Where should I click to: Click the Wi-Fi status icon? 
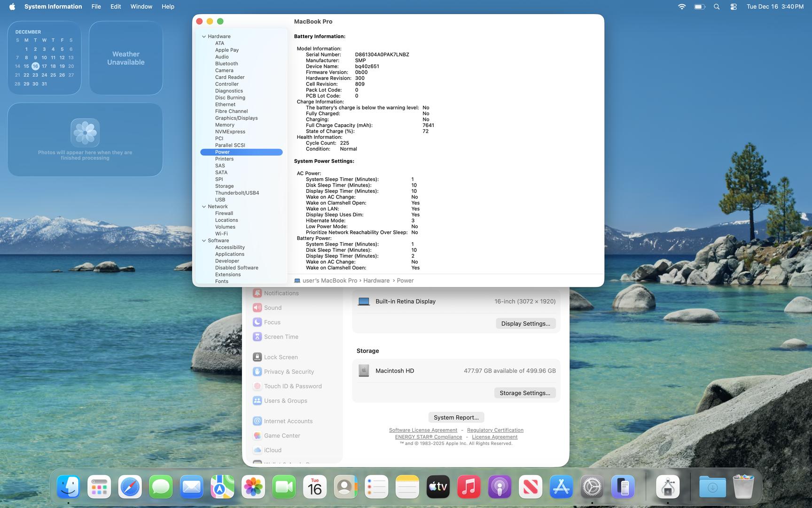681,7
